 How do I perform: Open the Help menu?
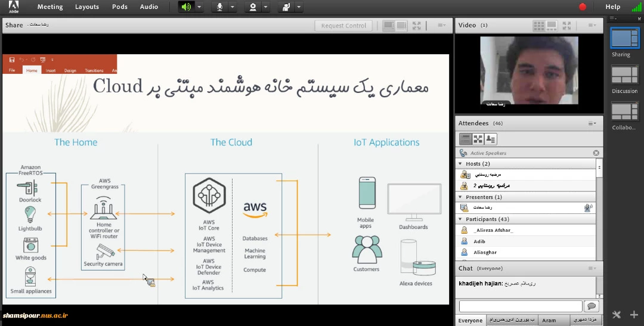pyautogui.click(x=613, y=7)
